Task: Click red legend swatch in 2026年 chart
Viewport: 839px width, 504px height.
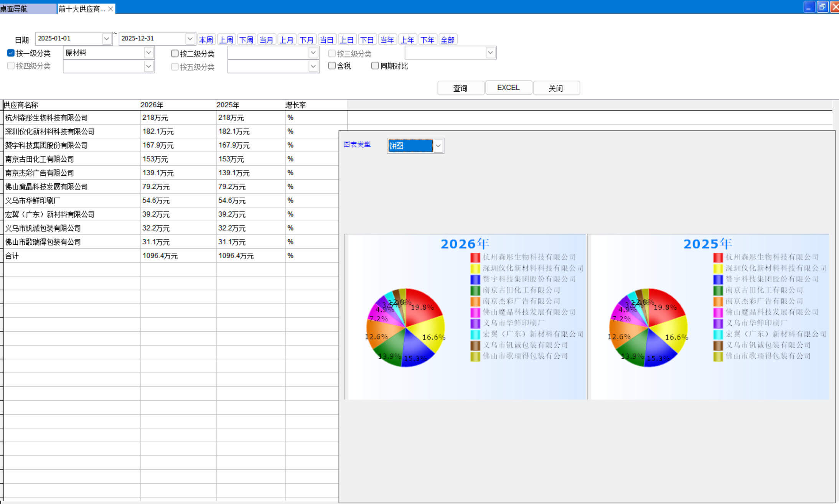Action: pyautogui.click(x=475, y=257)
